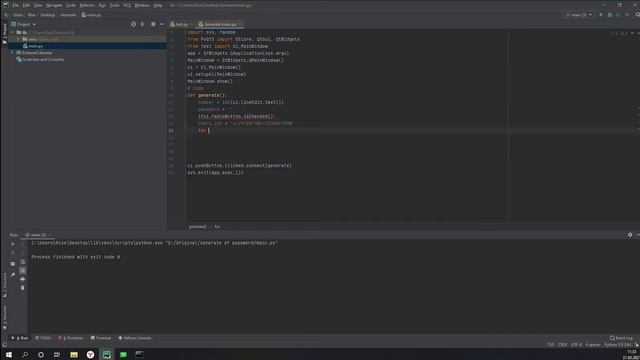Expand External Libraries node

pyautogui.click(x=13, y=53)
